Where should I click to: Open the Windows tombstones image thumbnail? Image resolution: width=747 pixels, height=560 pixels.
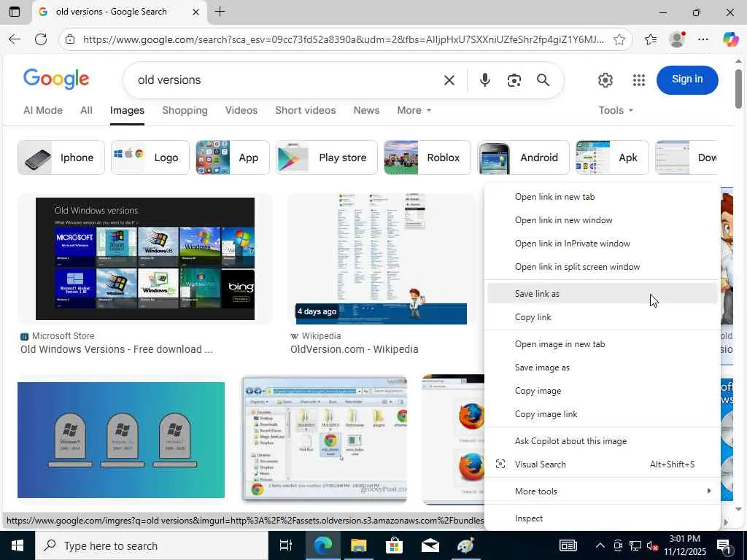[121, 440]
